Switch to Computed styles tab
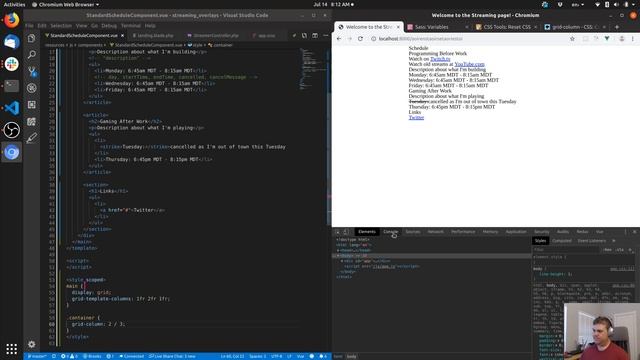The image size is (640, 360). tap(562, 241)
